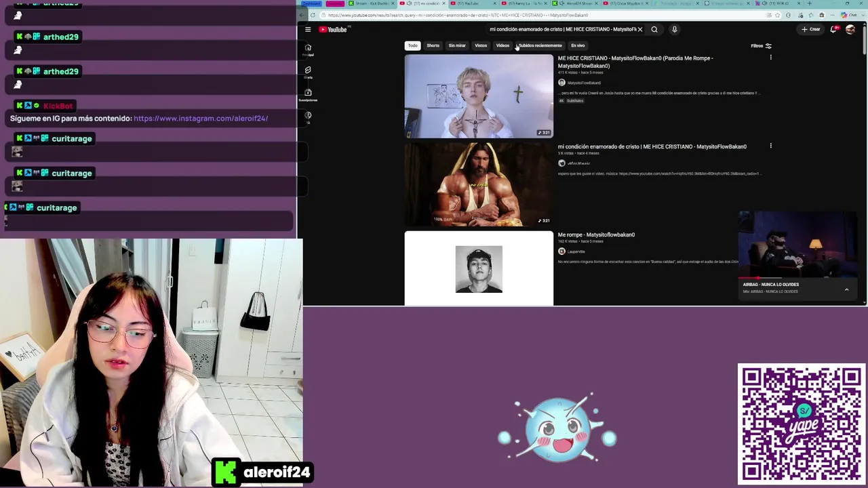Click the arthed29 username above KickBot
The width and height of the screenshot is (868, 488).
point(61,71)
